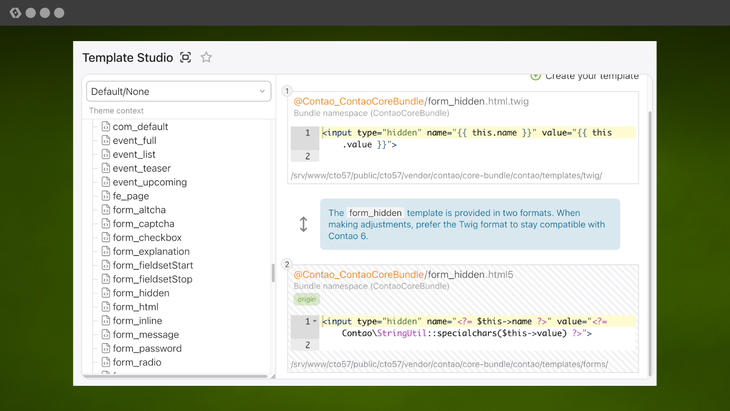This screenshot has height=411, width=730.
Task: Open the form_password template
Action: tap(147, 349)
